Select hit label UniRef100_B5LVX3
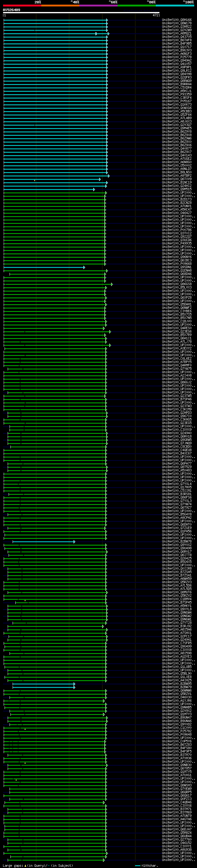The image size is (197, 868). [x=177, y=287]
